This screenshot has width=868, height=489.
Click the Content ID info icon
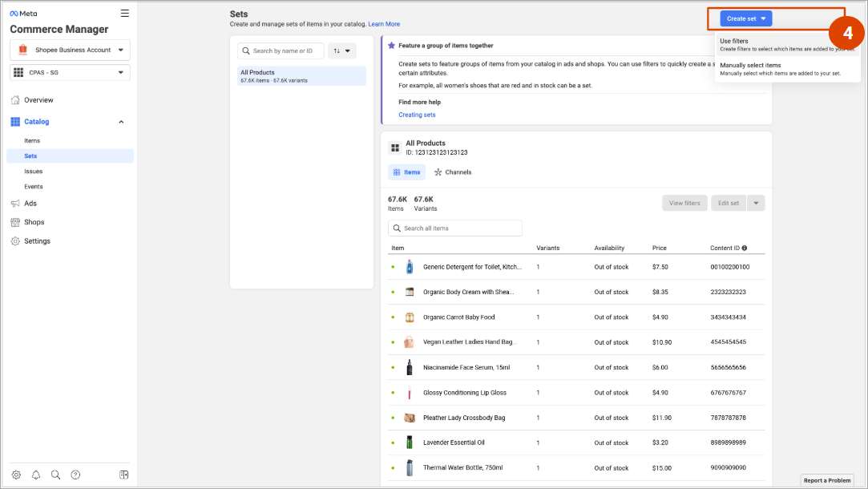coord(745,248)
